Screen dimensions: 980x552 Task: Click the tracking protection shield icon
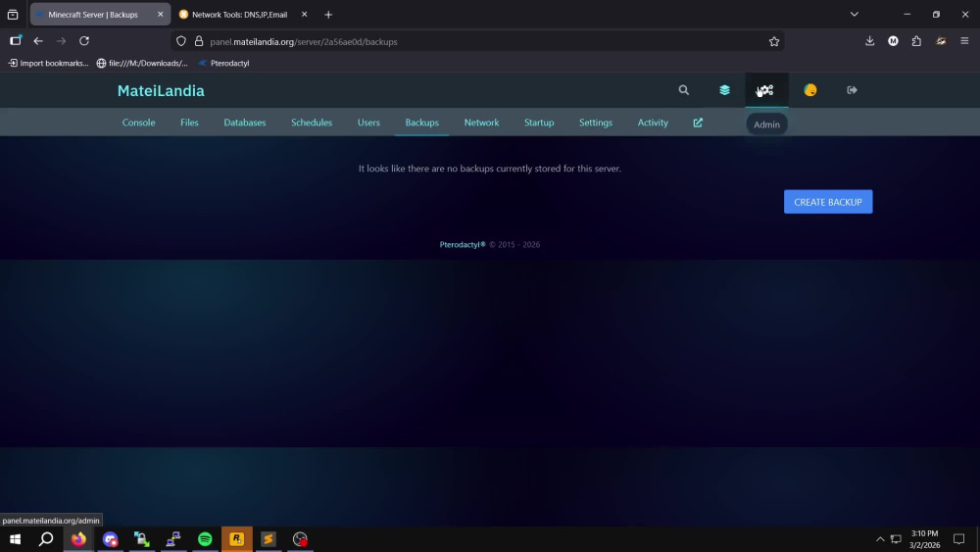(180, 42)
